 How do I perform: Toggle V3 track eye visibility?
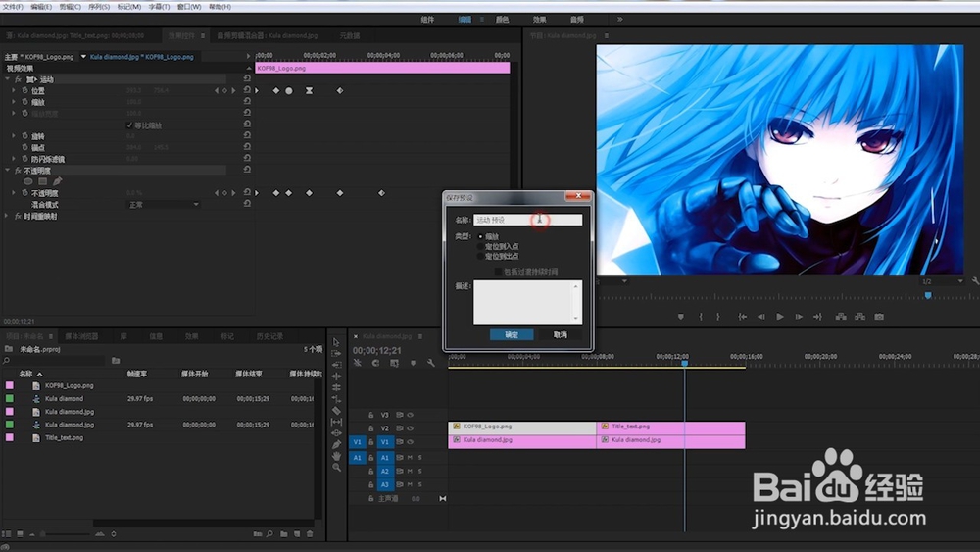[x=411, y=415]
